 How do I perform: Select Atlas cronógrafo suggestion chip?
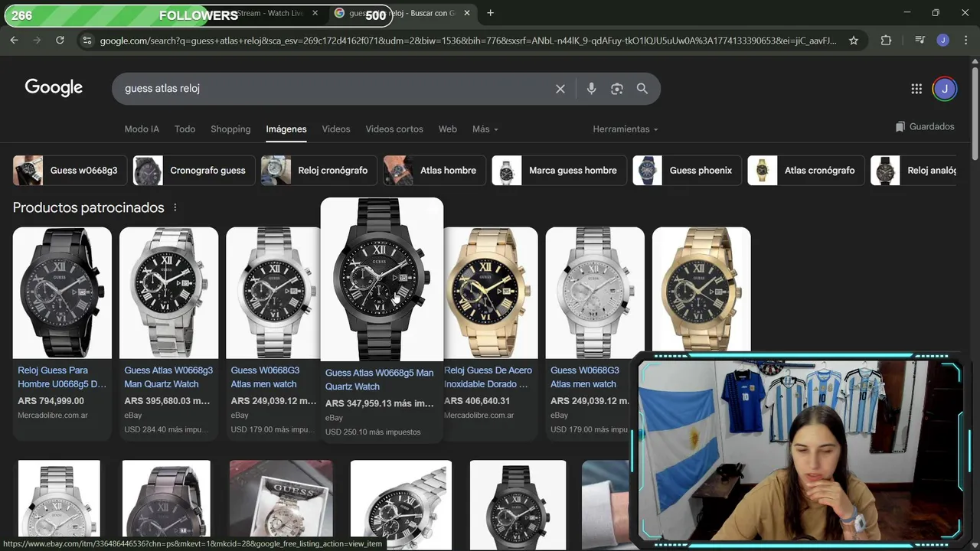point(806,171)
